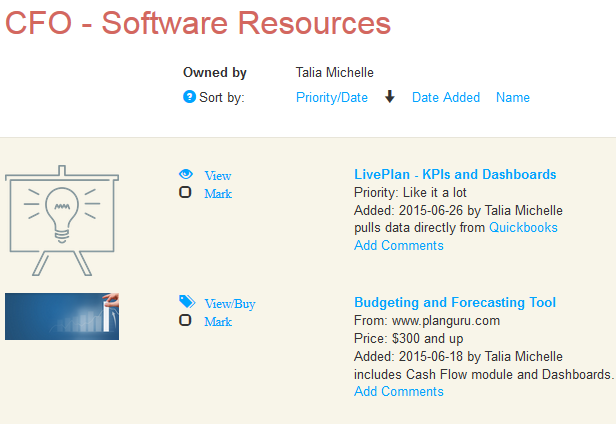Click the CFO - Software Resources heading

click(x=198, y=23)
